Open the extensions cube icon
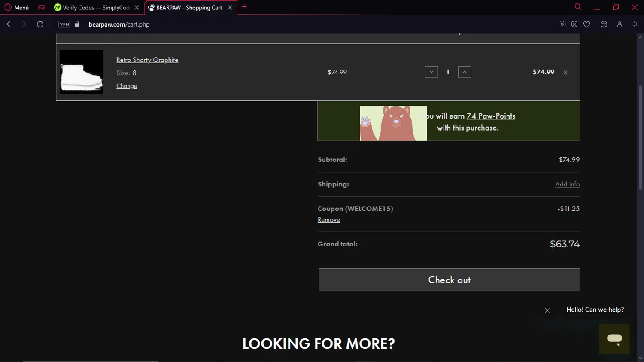Viewport: 644px width, 362px height. [604, 24]
